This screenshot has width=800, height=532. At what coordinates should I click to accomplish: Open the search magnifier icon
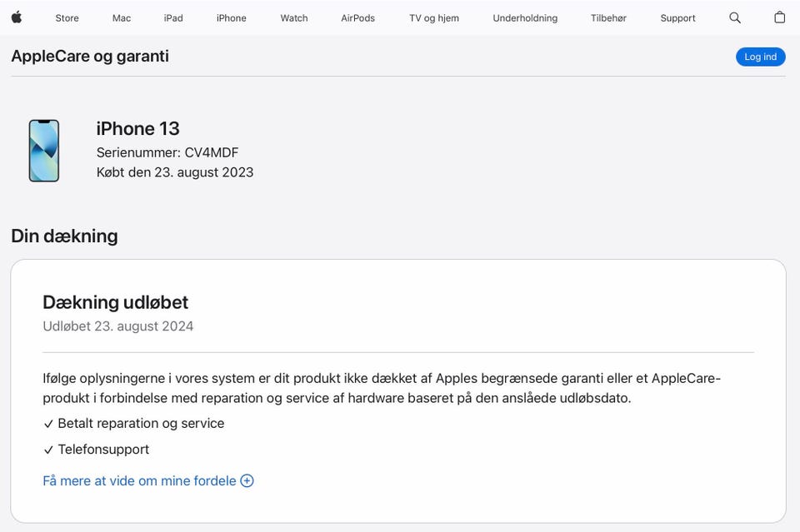pos(734,17)
